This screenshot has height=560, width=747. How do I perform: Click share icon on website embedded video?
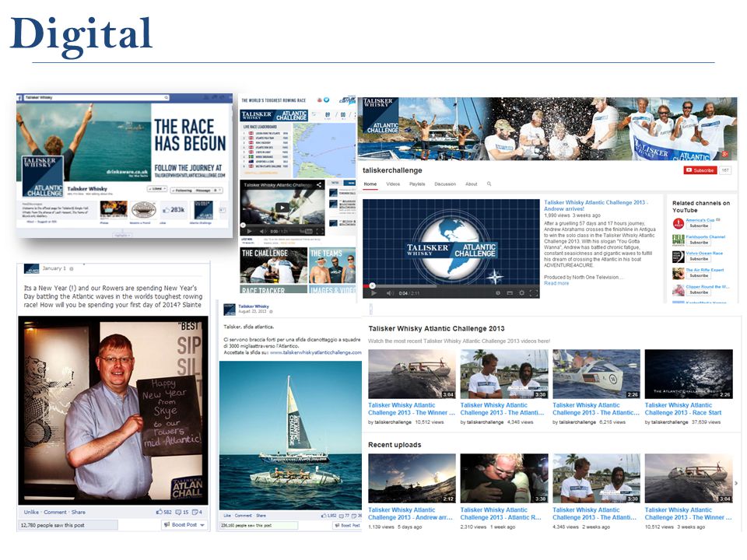319,185
